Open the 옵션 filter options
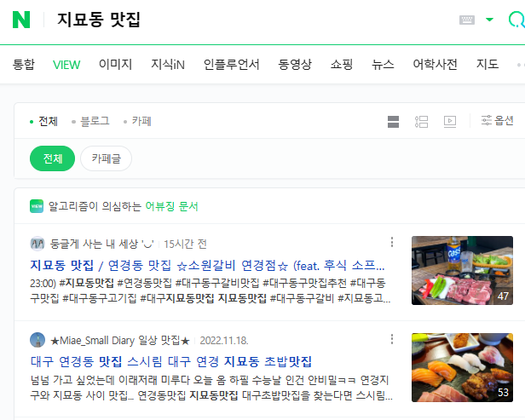This screenshot has height=420, width=525. [x=497, y=120]
